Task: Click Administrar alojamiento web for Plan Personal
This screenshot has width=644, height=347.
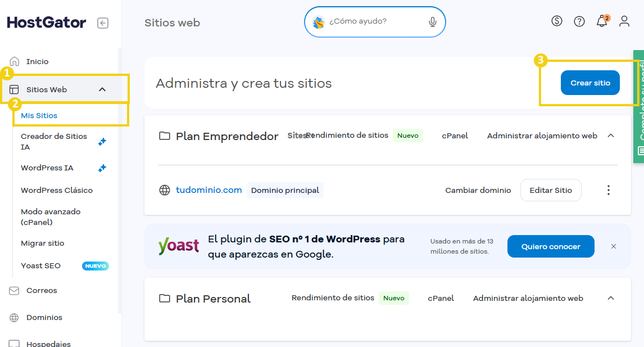Action: point(528,298)
